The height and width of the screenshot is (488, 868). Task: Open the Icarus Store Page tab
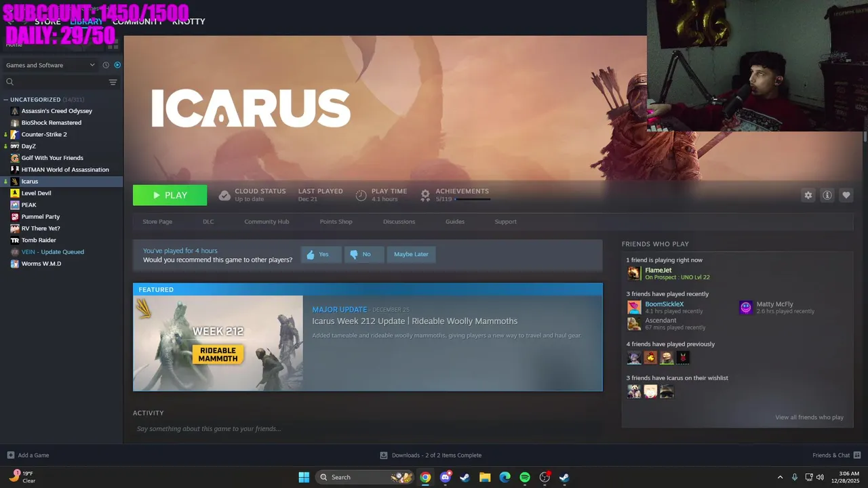157,222
